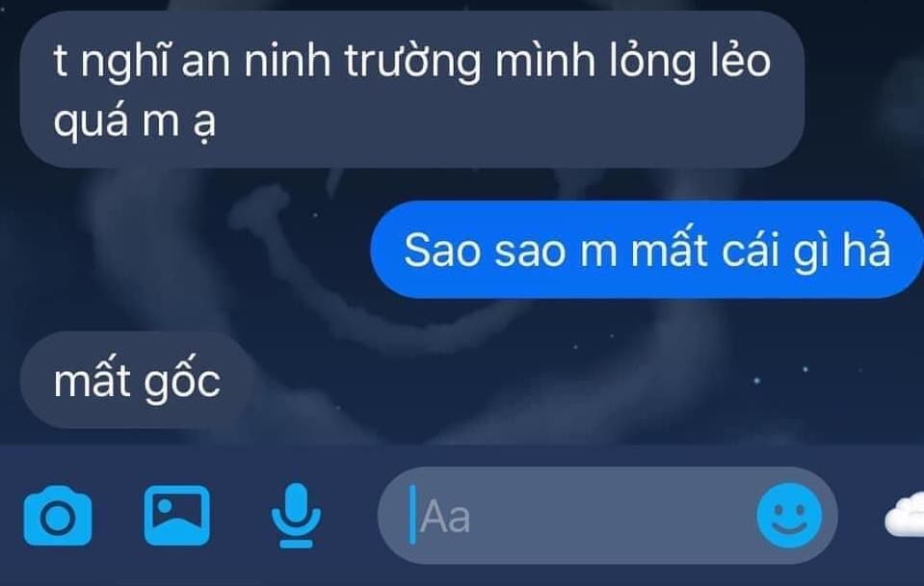
Task: Record audio with the mic icon
Action: [296, 516]
